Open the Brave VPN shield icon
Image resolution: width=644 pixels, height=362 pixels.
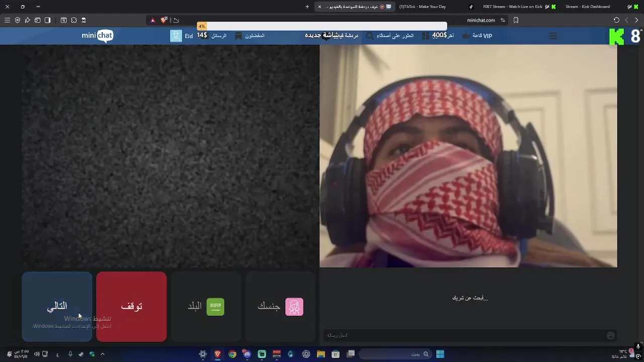pos(18,20)
